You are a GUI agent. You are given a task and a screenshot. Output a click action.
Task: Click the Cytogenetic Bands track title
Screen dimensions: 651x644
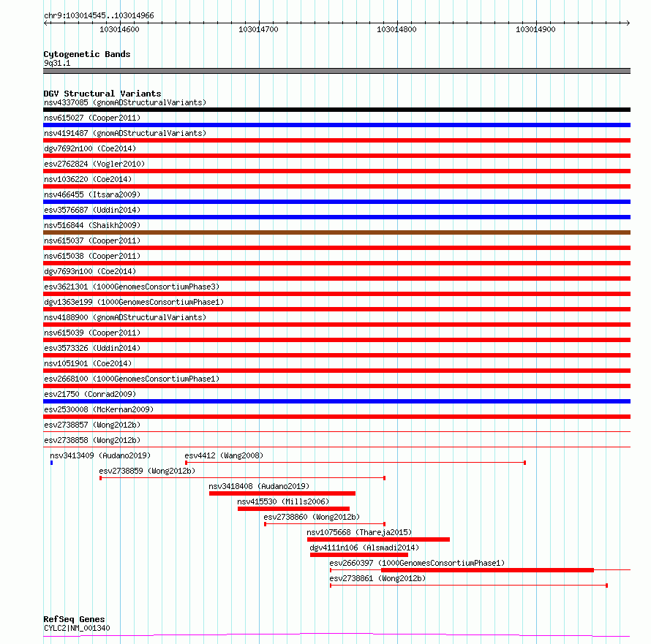[87, 54]
